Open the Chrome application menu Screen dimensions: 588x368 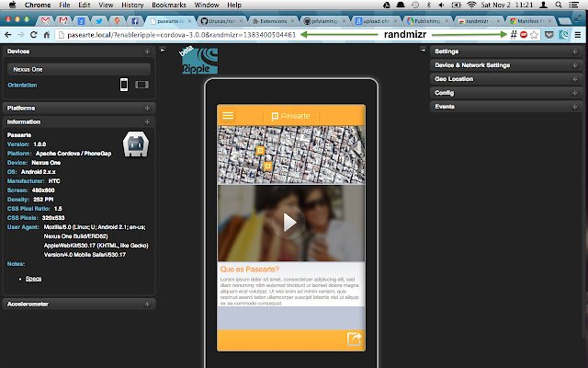[38, 5]
